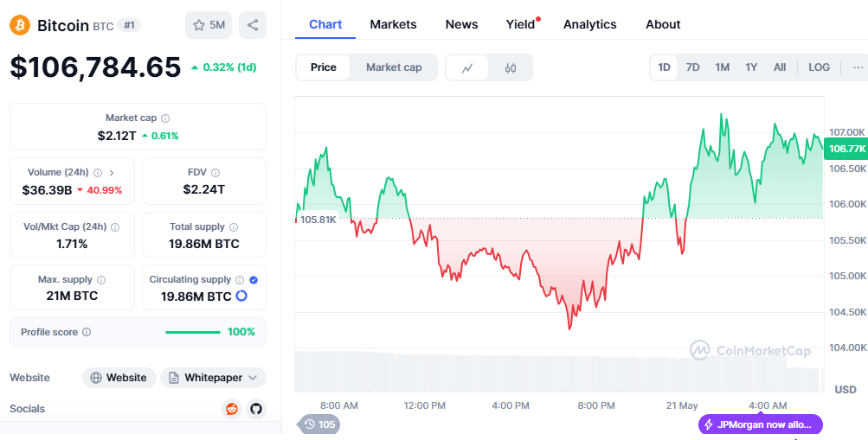Select the Price toggle
The image size is (868, 440).
pos(324,67)
